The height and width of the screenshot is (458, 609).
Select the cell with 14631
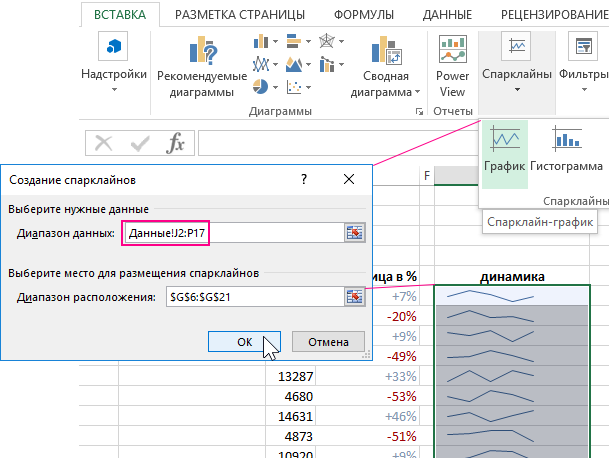pos(291,416)
